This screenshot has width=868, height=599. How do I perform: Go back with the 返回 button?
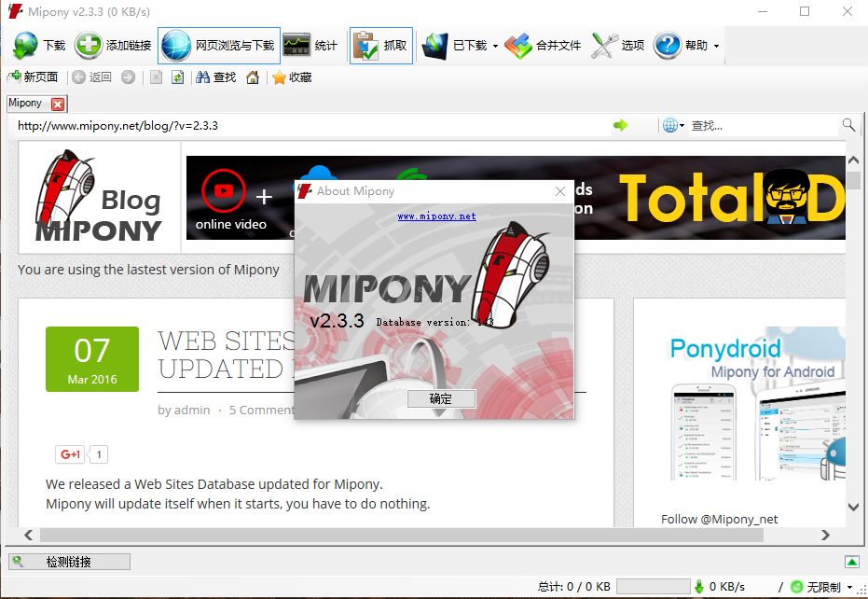[x=92, y=77]
